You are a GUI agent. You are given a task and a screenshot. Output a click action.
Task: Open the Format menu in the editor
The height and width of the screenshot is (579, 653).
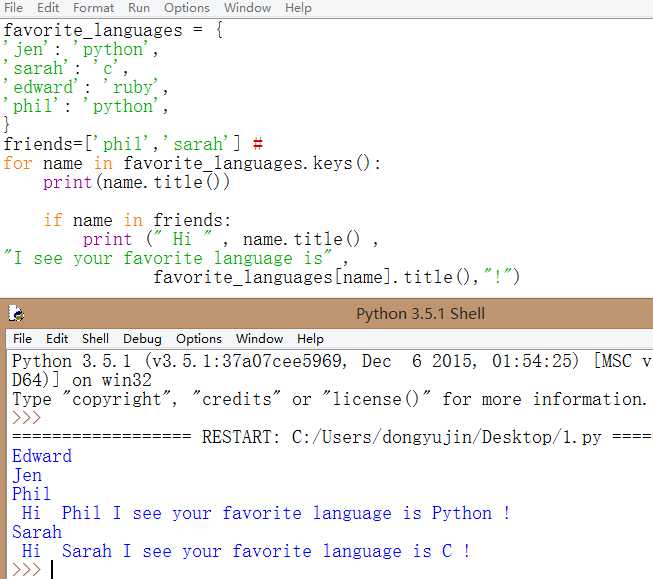(x=93, y=7)
